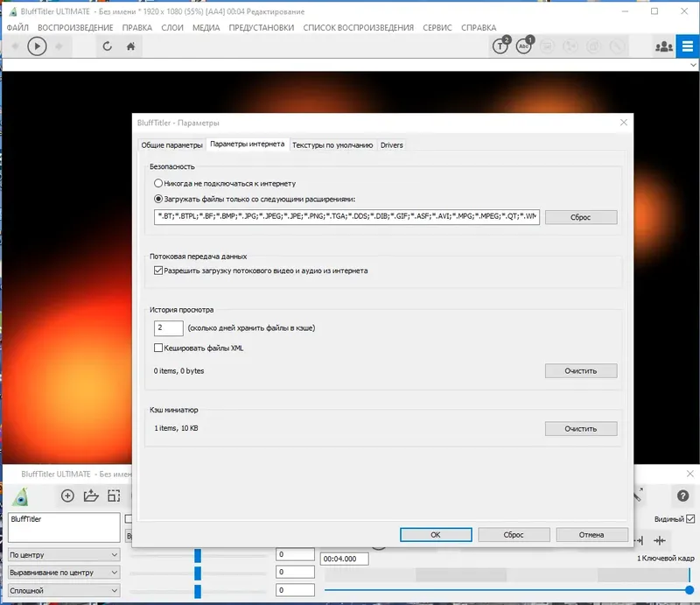The width and height of the screenshot is (700, 605).
Task: Open the МЕДИА menu
Action: tap(206, 28)
